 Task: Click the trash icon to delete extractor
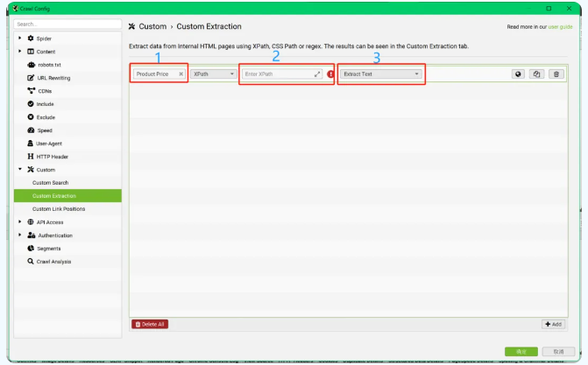pos(556,74)
